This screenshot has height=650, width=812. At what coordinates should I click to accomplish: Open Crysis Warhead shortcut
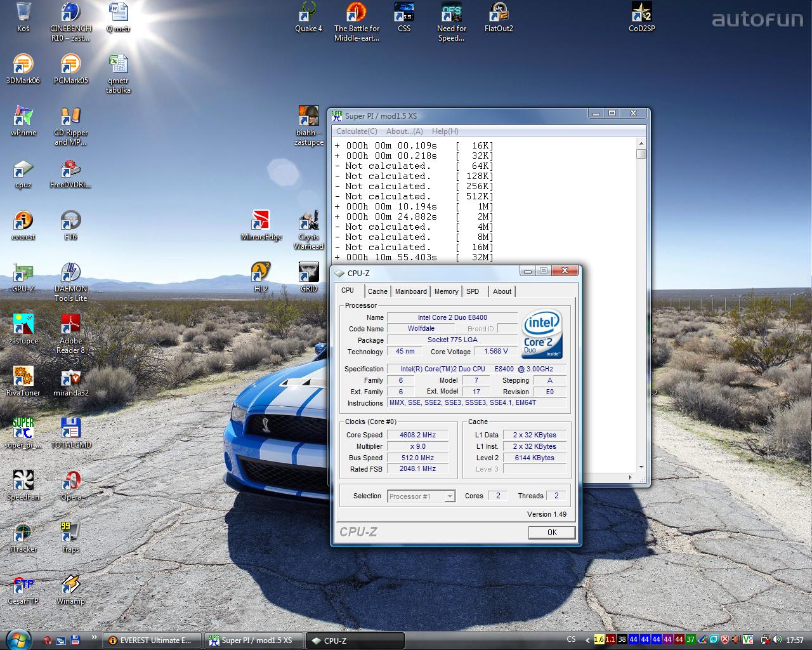[309, 230]
